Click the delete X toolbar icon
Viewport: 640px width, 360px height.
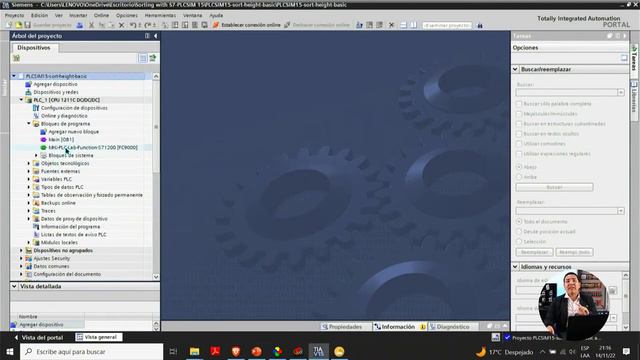(121, 25)
